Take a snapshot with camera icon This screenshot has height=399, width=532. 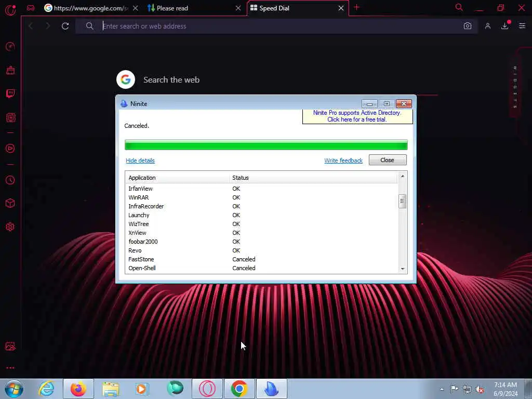pyautogui.click(x=468, y=26)
